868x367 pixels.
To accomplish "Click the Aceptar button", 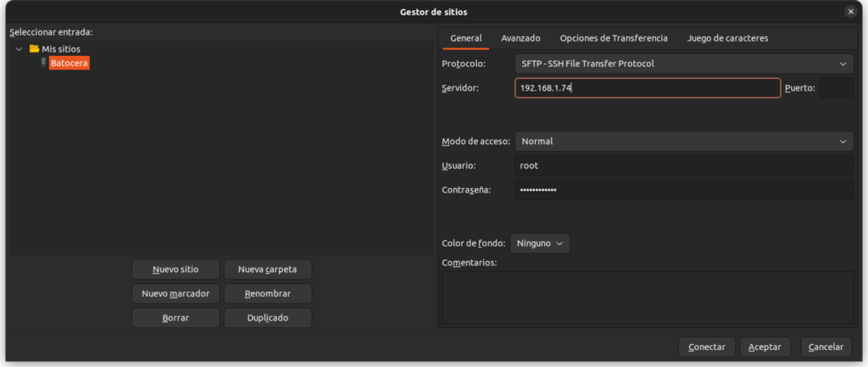I will pyautogui.click(x=765, y=347).
